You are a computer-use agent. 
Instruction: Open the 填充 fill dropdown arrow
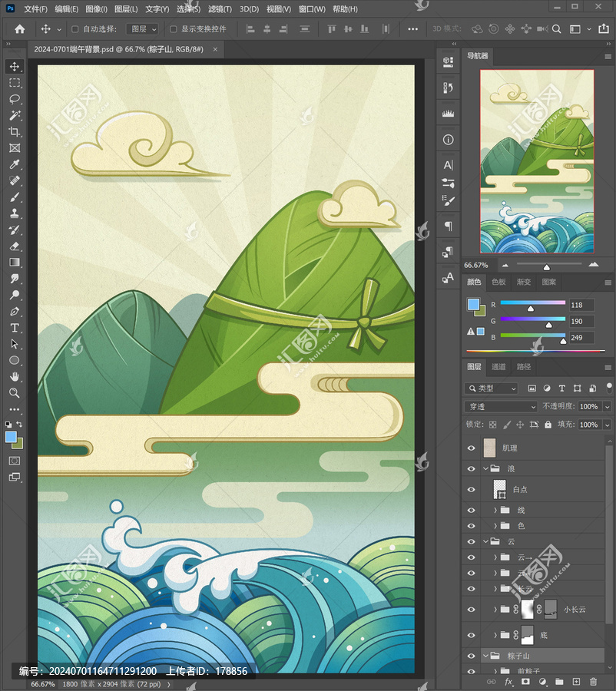pyautogui.click(x=608, y=425)
